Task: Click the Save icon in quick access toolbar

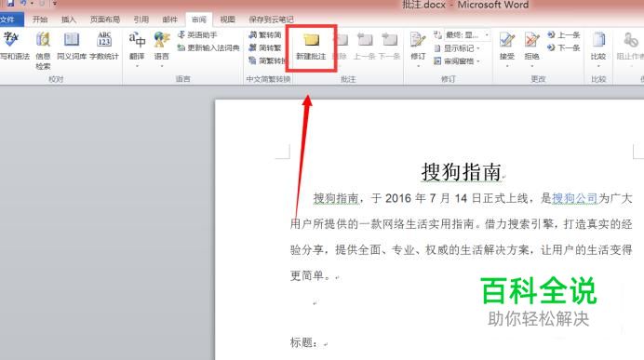Action: [x=10, y=4]
